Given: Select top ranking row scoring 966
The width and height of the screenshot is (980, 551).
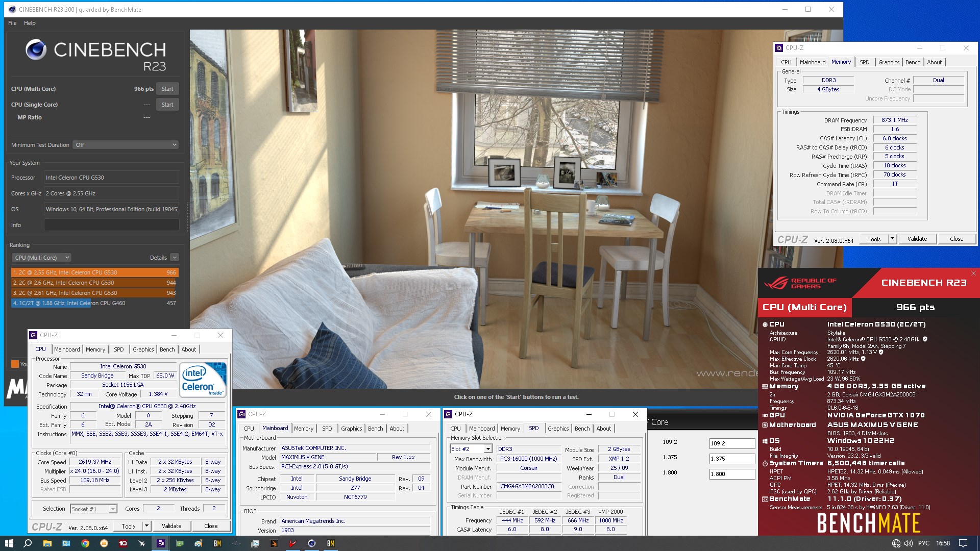Looking at the screenshot, I should point(94,272).
